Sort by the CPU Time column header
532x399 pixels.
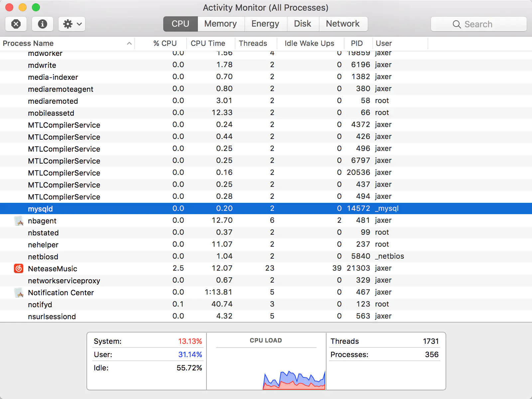[208, 43]
